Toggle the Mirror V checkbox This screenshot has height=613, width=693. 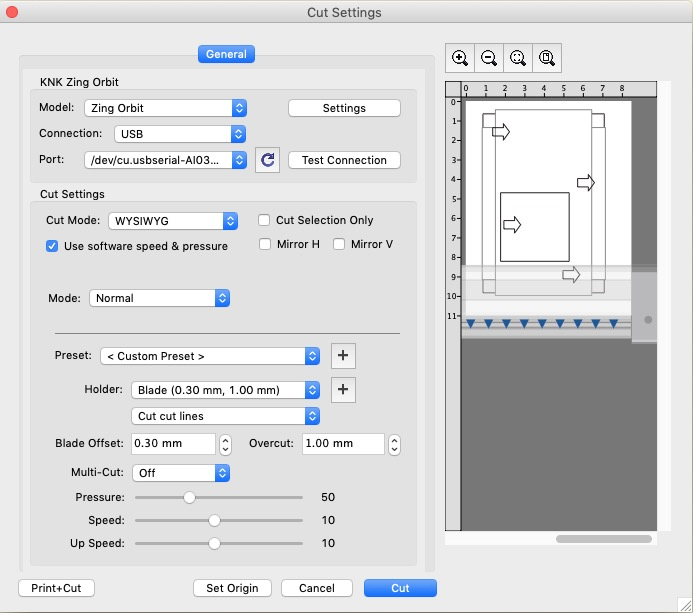coord(339,244)
